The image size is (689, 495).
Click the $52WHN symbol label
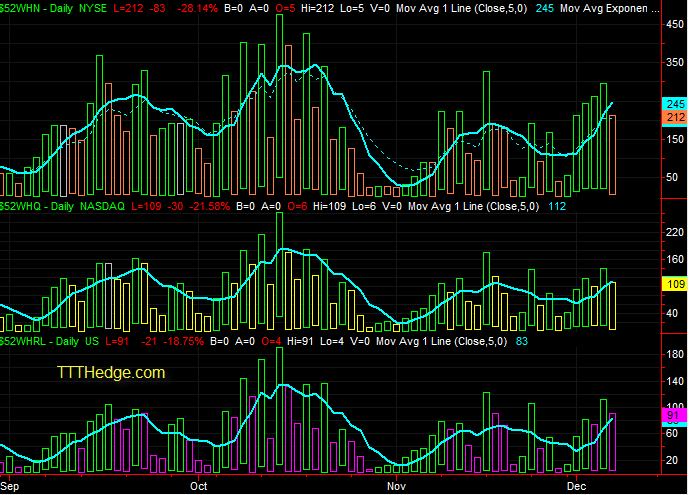coord(20,8)
